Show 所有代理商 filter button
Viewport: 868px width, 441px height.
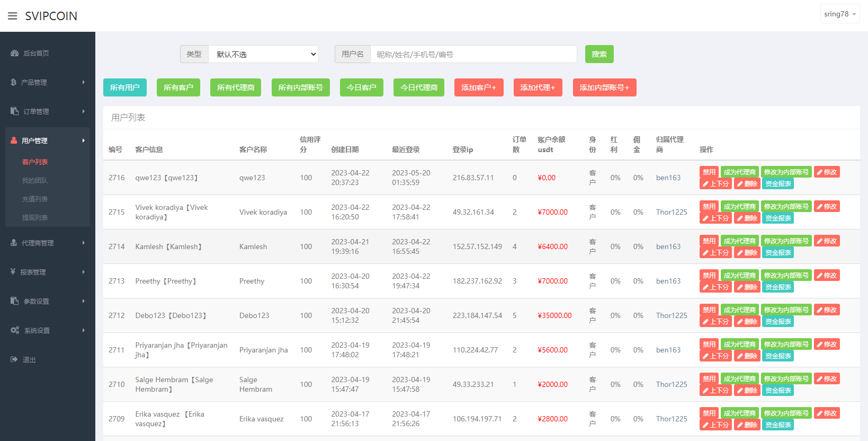[x=236, y=87]
